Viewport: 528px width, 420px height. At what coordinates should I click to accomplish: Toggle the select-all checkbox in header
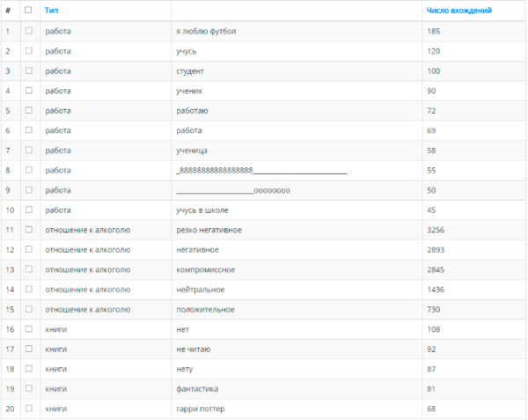pos(28,10)
